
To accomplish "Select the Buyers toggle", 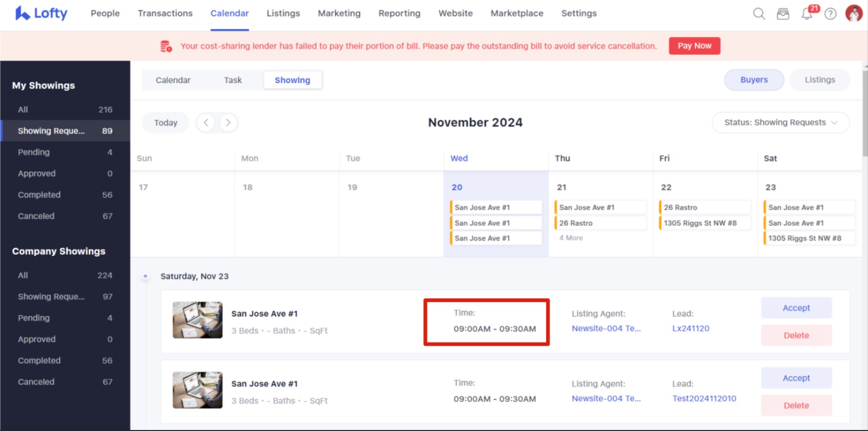I will point(754,80).
